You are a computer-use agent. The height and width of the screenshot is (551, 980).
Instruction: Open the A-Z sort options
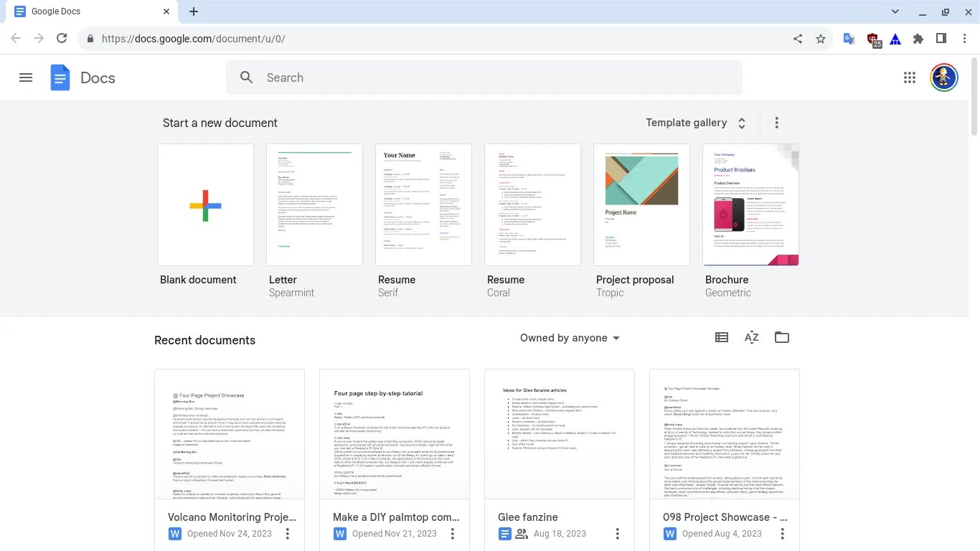pos(751,337)
